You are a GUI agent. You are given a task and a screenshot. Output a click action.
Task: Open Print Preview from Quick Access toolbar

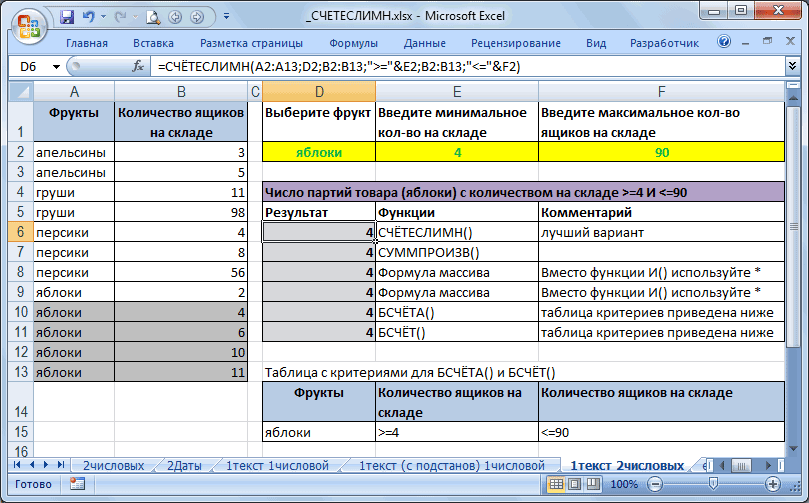click(153, 18)
